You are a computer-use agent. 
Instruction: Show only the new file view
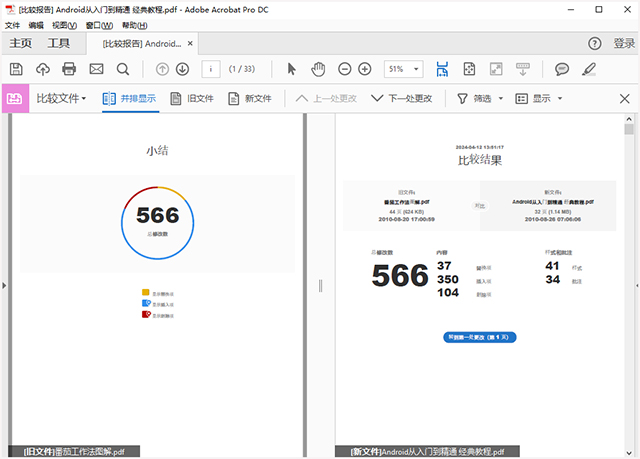click(x=250, y=99)
